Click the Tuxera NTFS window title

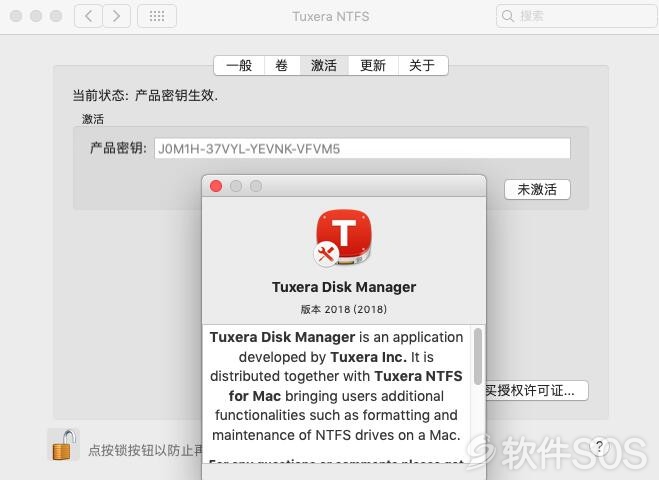click(331, 16)
